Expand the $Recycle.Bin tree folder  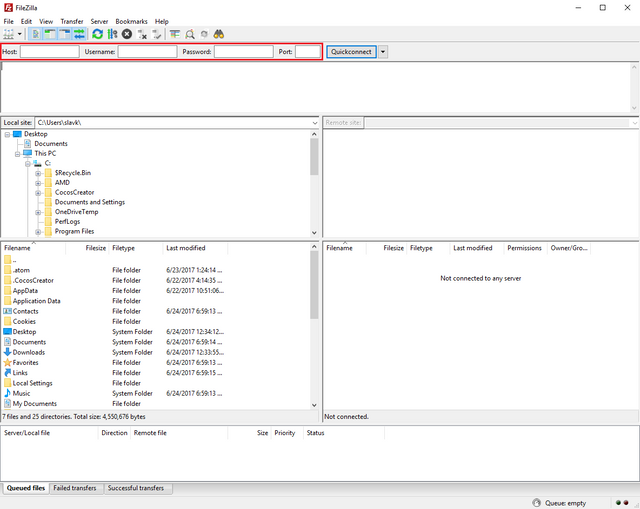[38, 173]
